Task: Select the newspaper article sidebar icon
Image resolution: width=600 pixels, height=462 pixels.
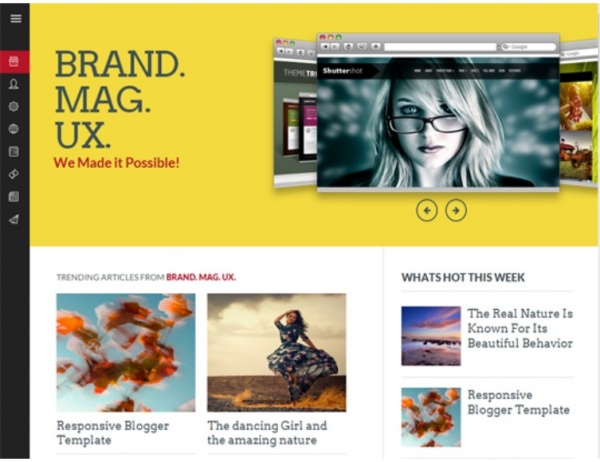Action: [x=14, y=152]
